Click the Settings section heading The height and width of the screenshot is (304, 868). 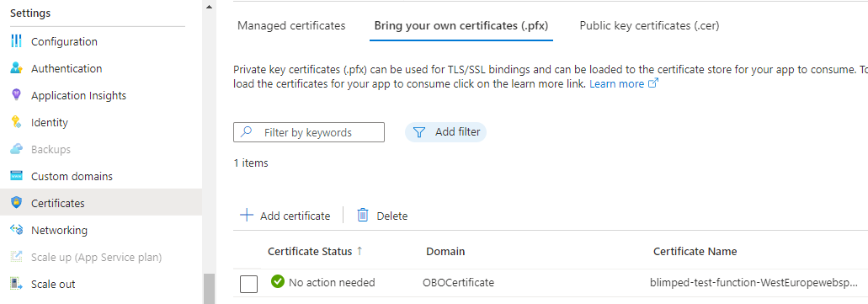pos(30,13)
